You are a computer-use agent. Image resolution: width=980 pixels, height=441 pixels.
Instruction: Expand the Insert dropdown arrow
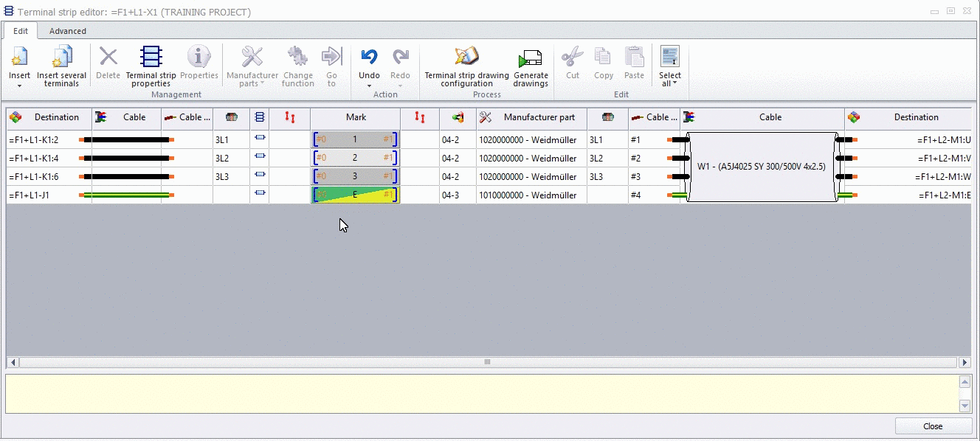point(20,86)
